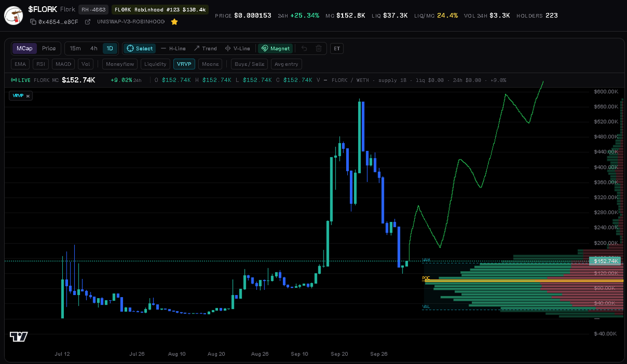The height and width of the screenshot is (364, 627).
Task: Choose the H-Line drawing tool
Action: point(173,48)
